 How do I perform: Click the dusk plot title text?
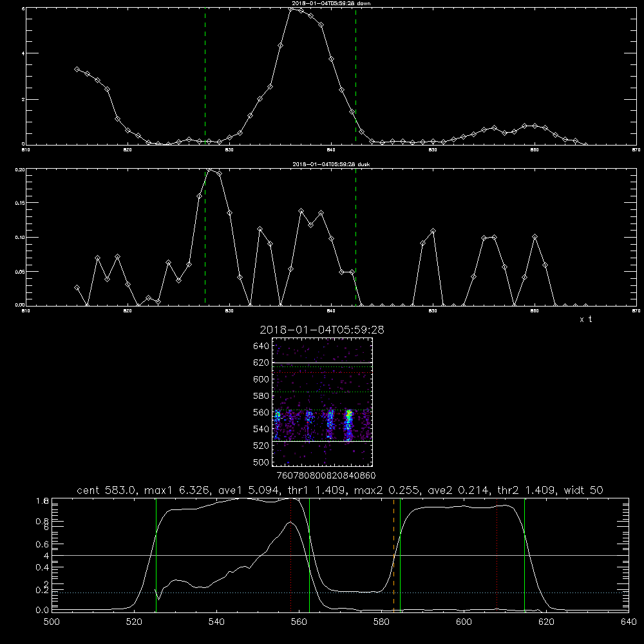pyautogui.click(x=331, y=164)
